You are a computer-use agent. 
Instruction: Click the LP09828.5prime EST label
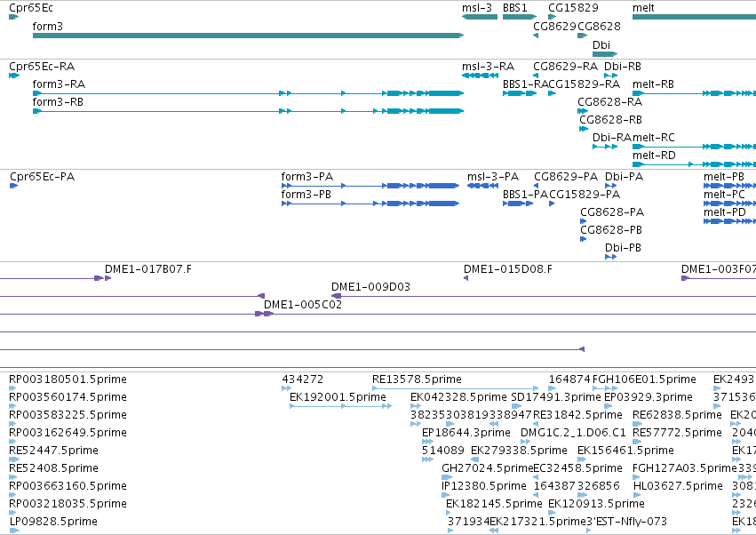53,523
